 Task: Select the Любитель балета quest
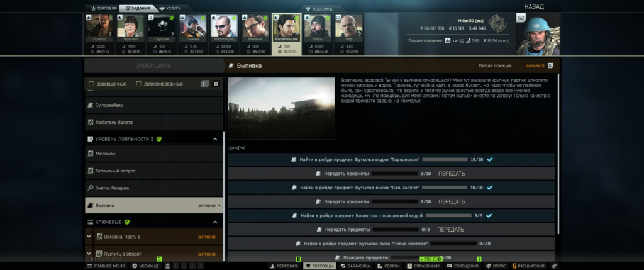pos(153,122)
